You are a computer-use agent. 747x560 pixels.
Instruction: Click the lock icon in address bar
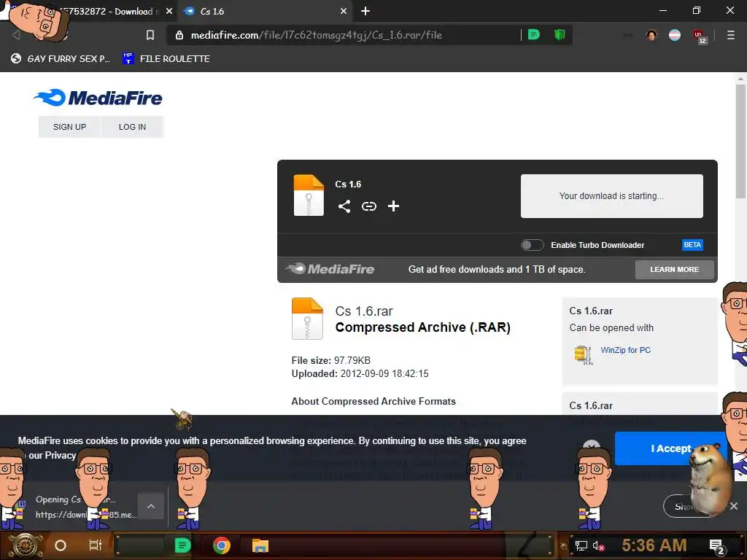click(179, 35)
